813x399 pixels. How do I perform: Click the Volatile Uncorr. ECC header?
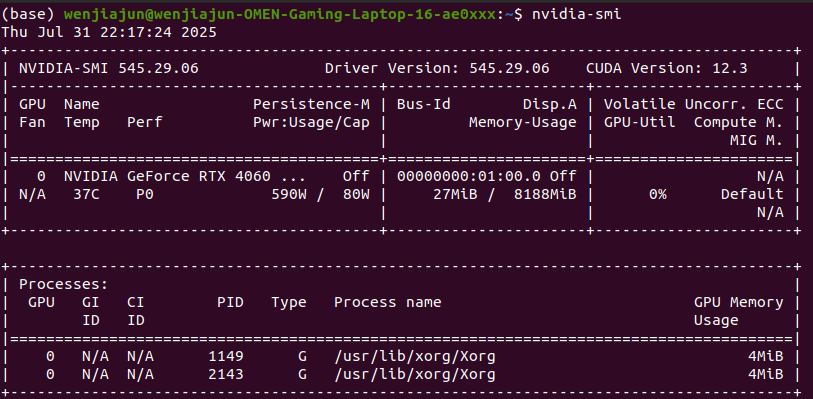point(694,105)
